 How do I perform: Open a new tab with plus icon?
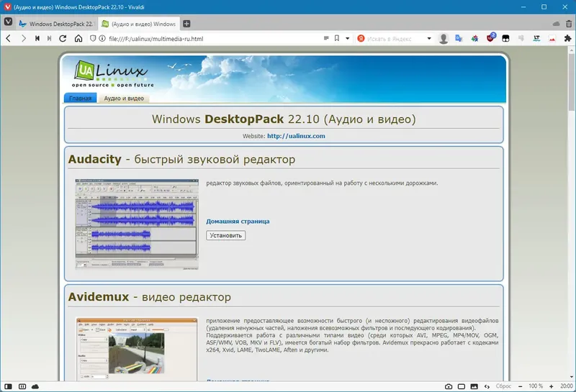tap(186, 24)
